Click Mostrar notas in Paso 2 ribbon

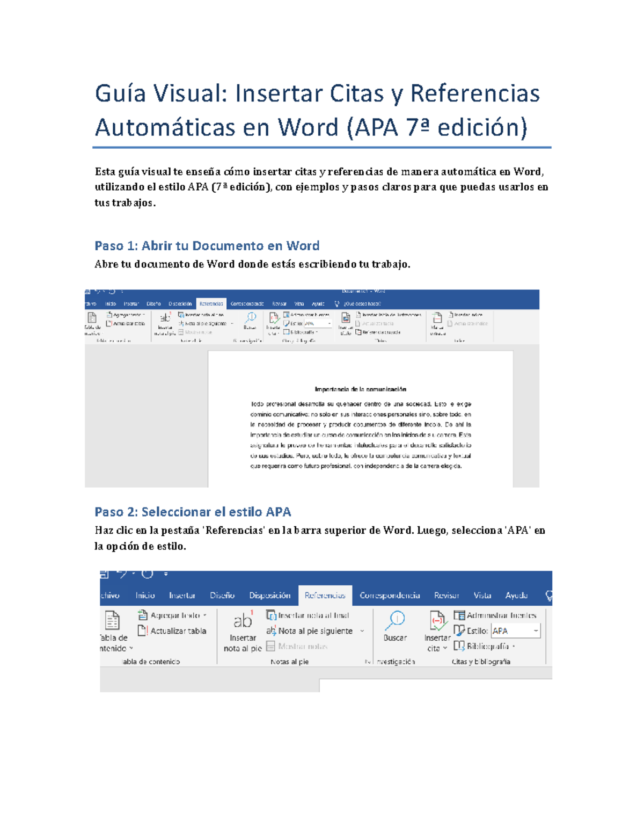click(x=297, y=646)
